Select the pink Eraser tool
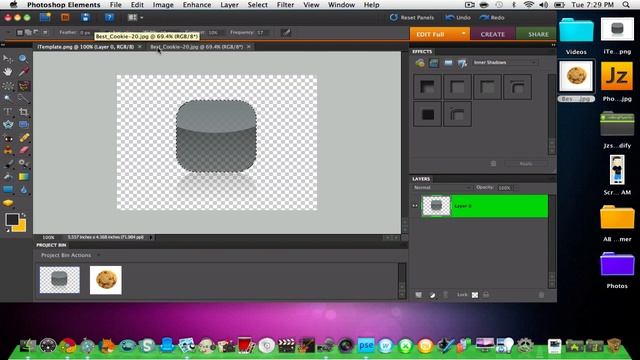This screenshot has width=640, height=360. pyautogui.click(x=24, y=150)
